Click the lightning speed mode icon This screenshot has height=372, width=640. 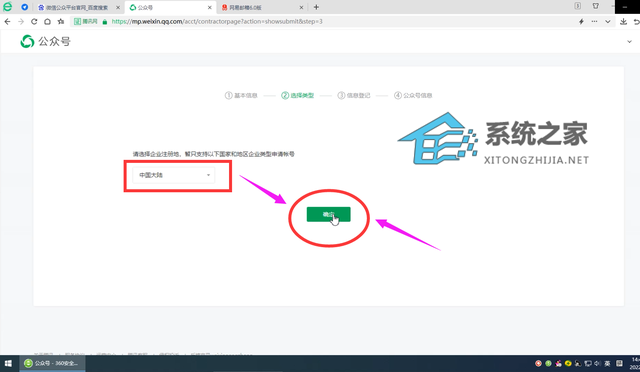[x=581, y=22]
